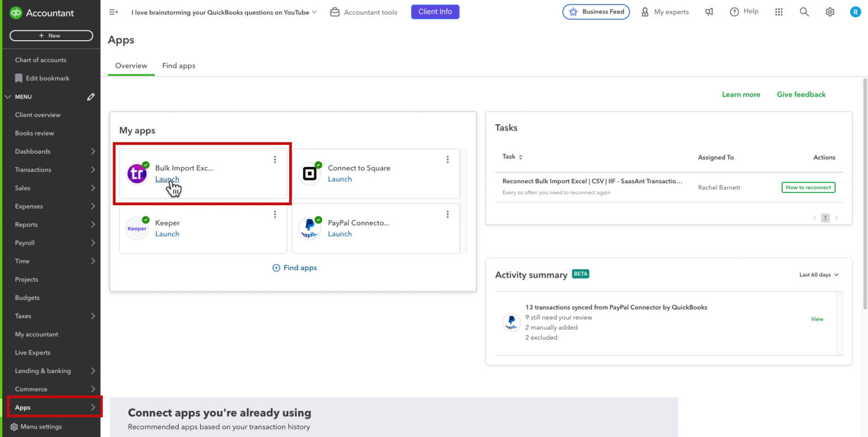
Task: Switch to the Find apps tab
Action: (179, 66)
